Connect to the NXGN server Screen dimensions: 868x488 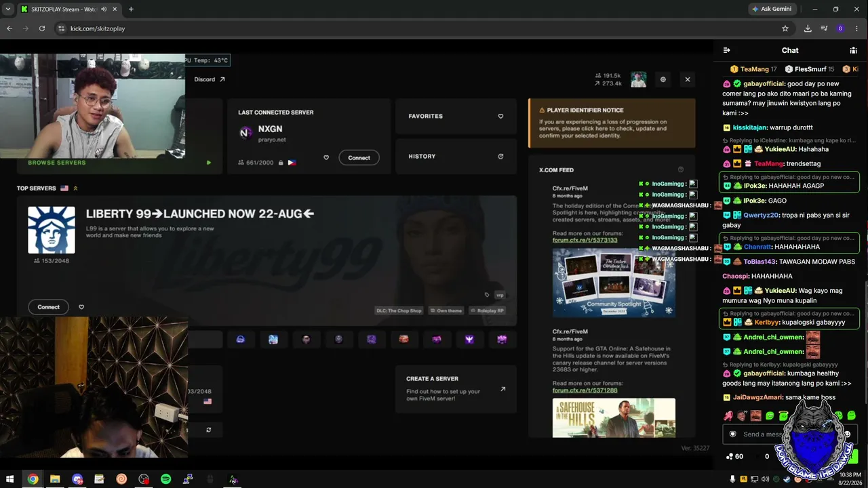(x=359, y=158)
